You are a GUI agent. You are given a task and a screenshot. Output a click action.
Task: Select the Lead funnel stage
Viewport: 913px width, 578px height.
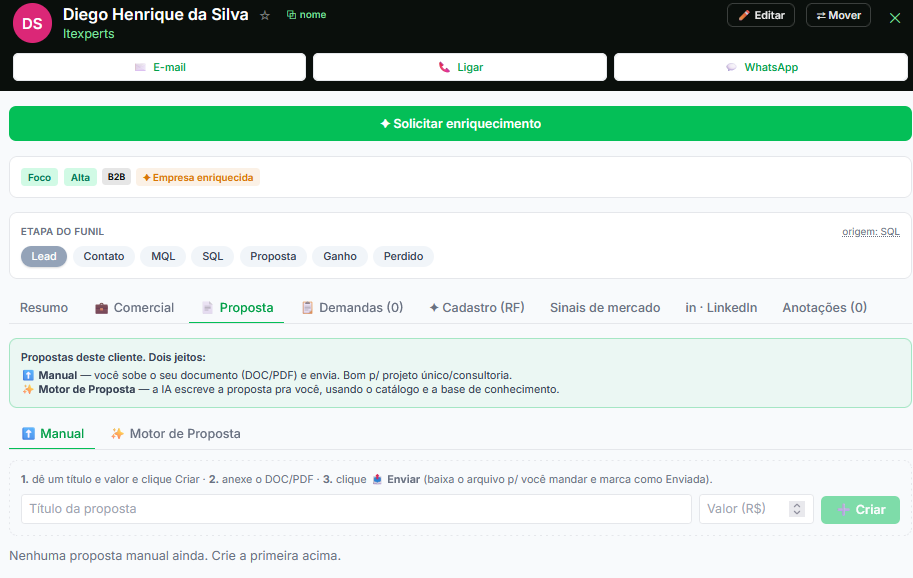[x=44, y=256]
